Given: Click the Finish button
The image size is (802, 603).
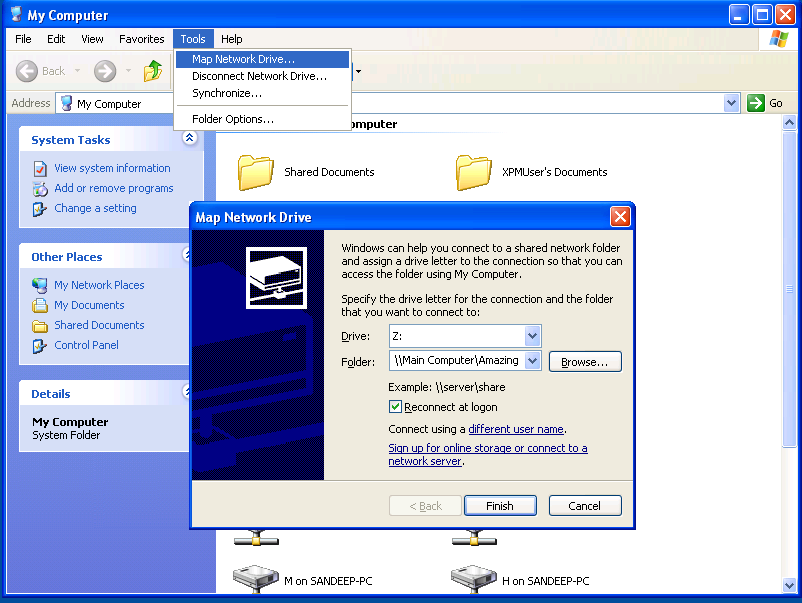Looking at the screenshot, I should 500,506.
